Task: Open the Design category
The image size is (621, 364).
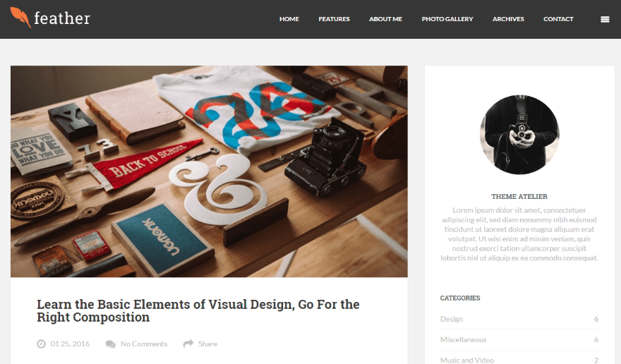Action: coord(452,319)
